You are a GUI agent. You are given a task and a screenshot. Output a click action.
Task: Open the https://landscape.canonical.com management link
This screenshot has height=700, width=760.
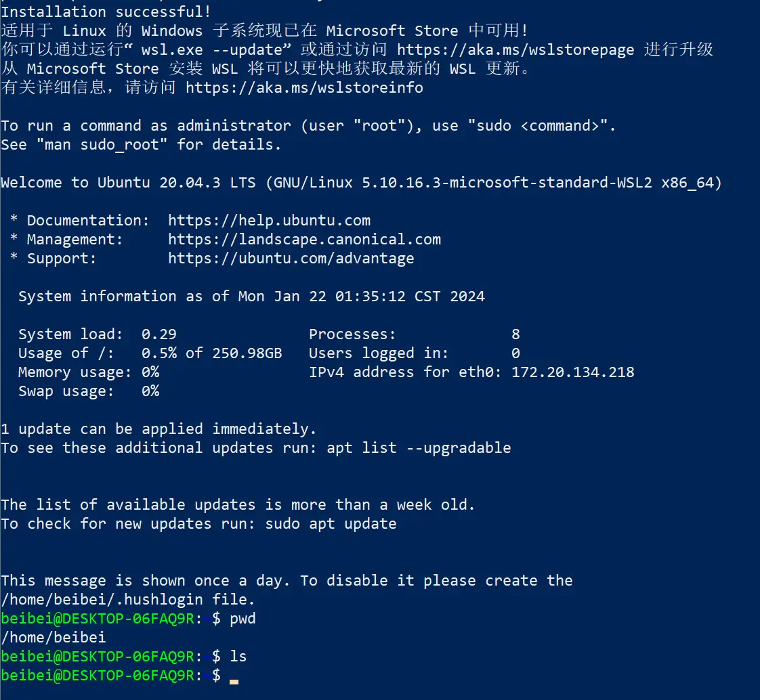pyautogui.click(x=304, y=239)
